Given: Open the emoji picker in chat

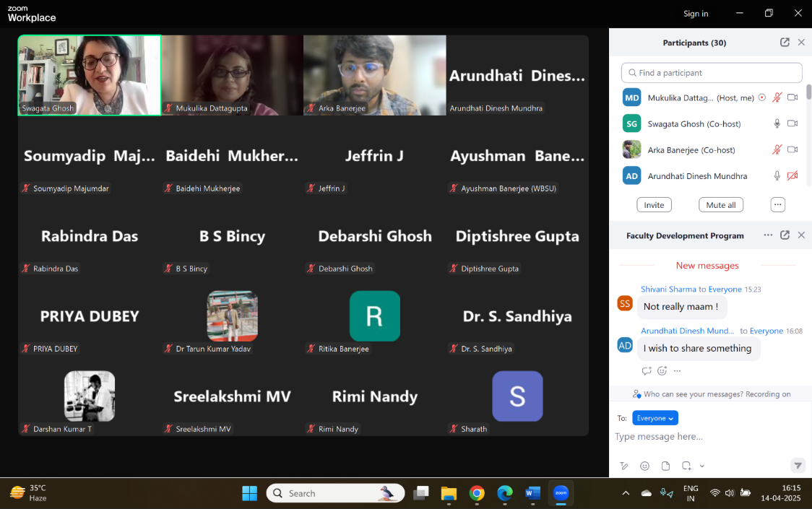Looking at the screenshot, I should [644, 466].
